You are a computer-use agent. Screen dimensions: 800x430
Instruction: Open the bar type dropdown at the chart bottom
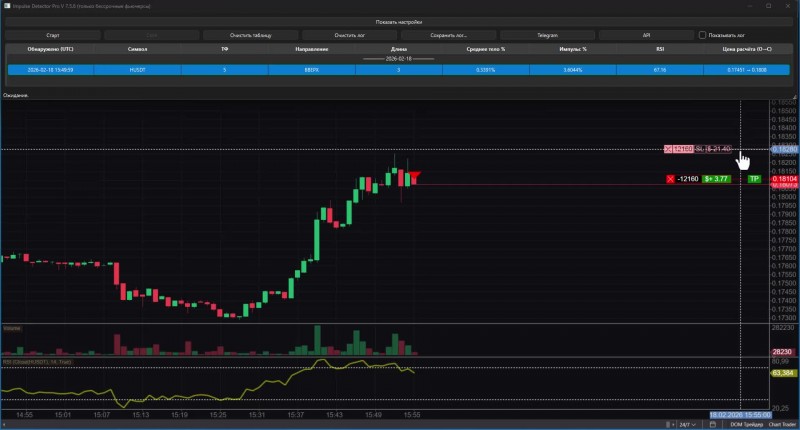[670, 424]
